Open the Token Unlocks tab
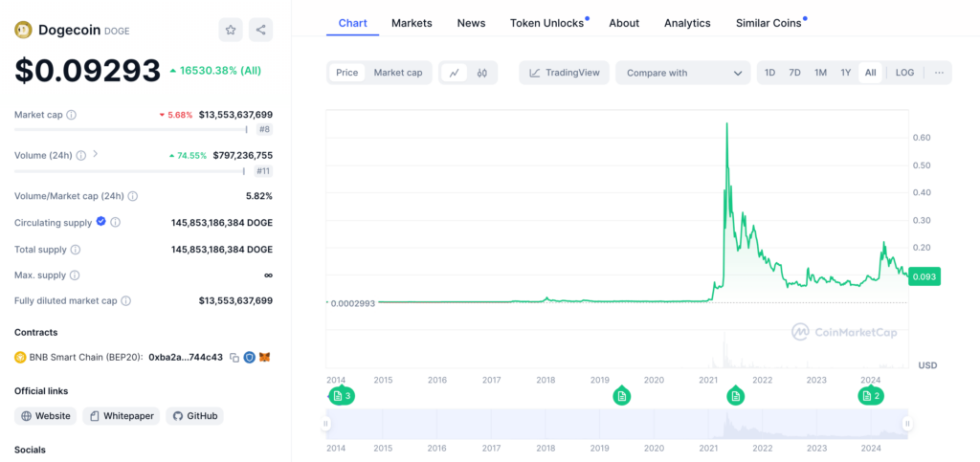Screen dimensions: 980x462 pos(546,23)
